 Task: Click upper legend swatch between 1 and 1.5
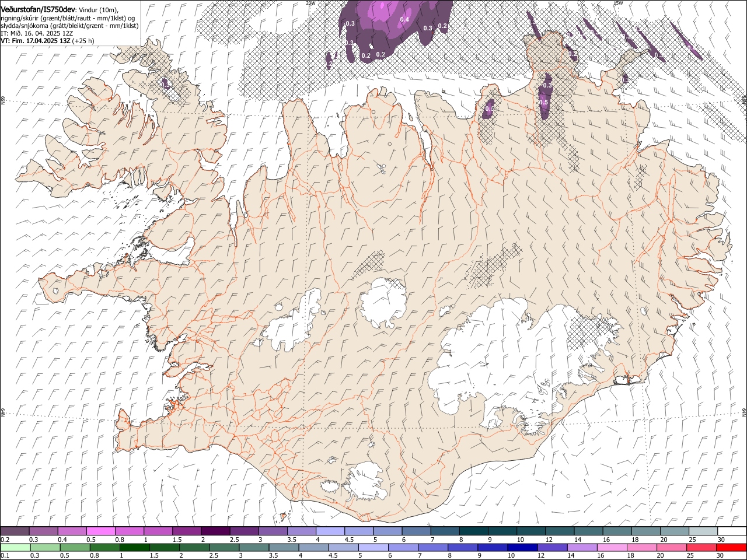[x=158, y=531]
